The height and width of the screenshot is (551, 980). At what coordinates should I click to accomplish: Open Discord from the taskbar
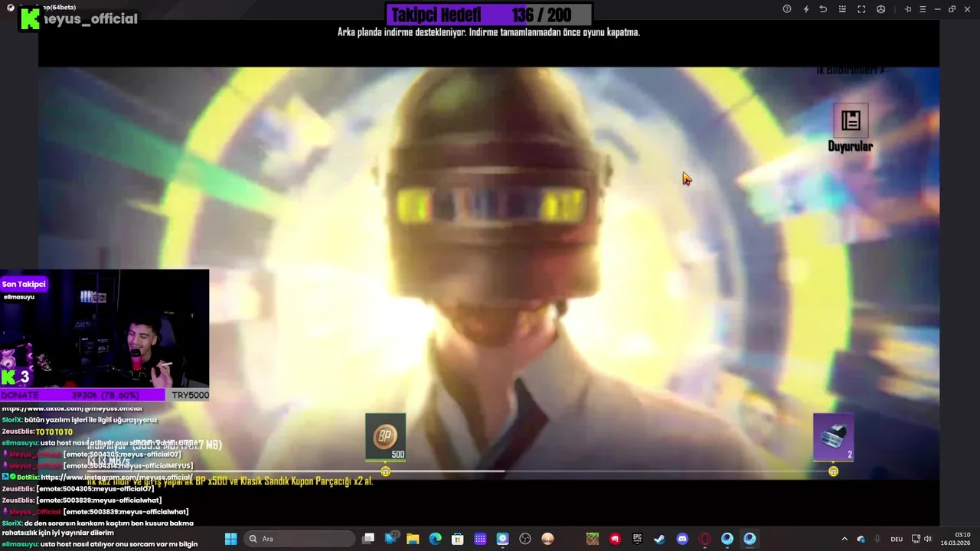tap(682, 539)
